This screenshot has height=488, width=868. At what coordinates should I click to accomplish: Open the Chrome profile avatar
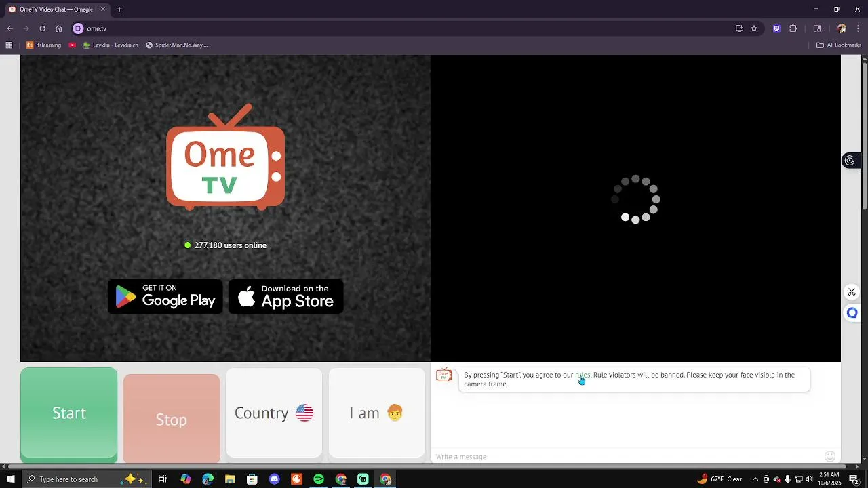(842, 28)
